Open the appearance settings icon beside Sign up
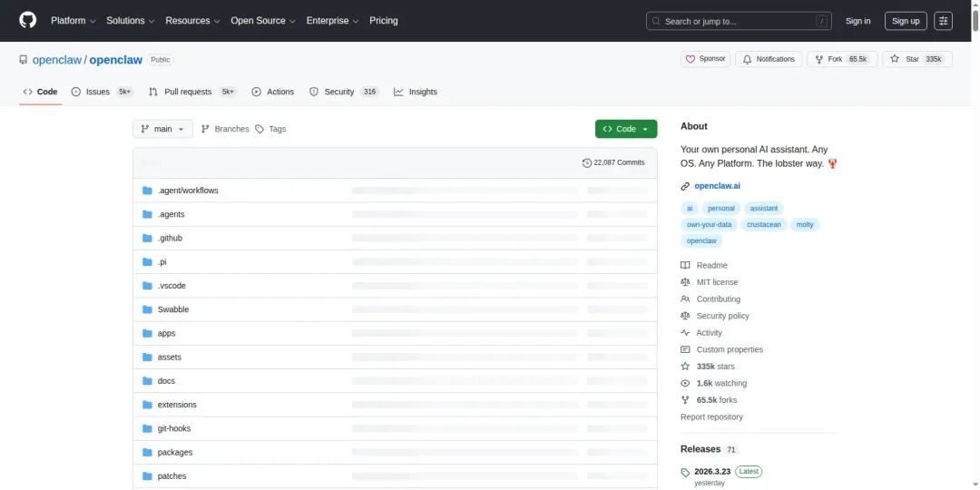The height and width of the screenshot is (490, 980). [943, 21]
